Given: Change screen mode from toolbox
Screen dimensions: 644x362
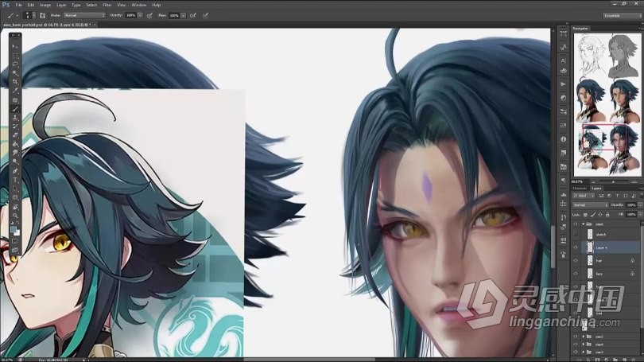Looking at the screenshot, I should 15,250.
